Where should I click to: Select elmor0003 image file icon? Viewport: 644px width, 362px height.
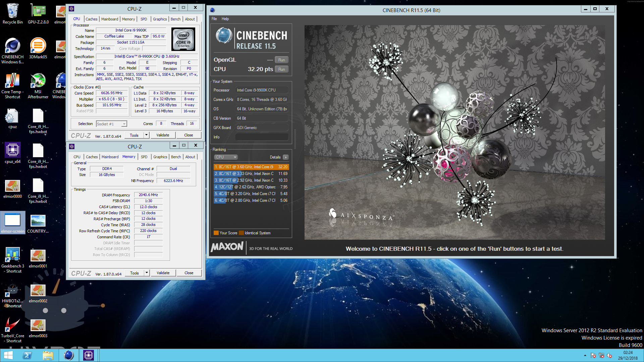click(38, 328)
